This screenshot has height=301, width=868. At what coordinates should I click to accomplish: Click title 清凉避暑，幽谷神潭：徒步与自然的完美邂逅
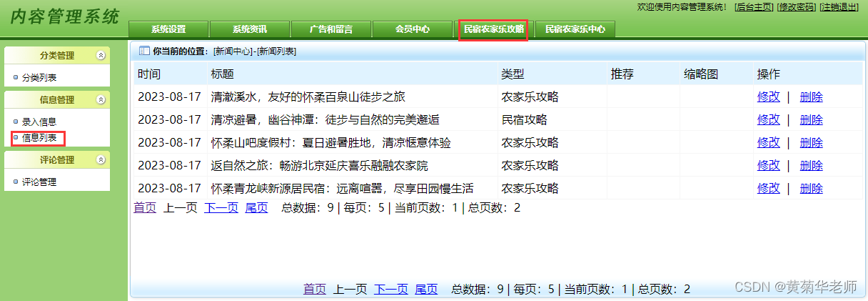(325, 120)
